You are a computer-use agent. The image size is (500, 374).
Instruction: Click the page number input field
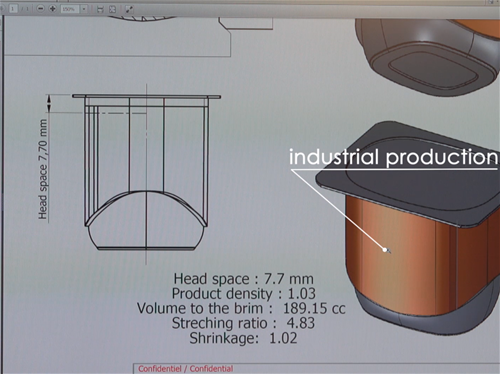(13, 8)
